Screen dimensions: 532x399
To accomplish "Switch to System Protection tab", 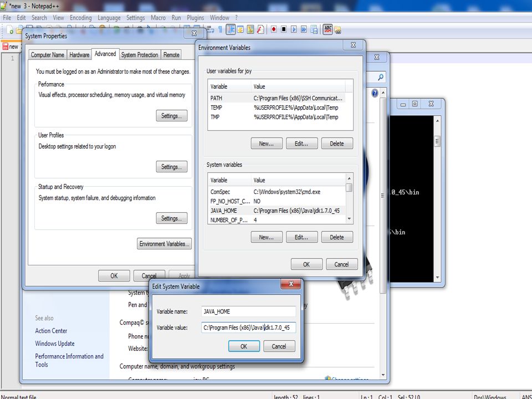I will point(140,55).
